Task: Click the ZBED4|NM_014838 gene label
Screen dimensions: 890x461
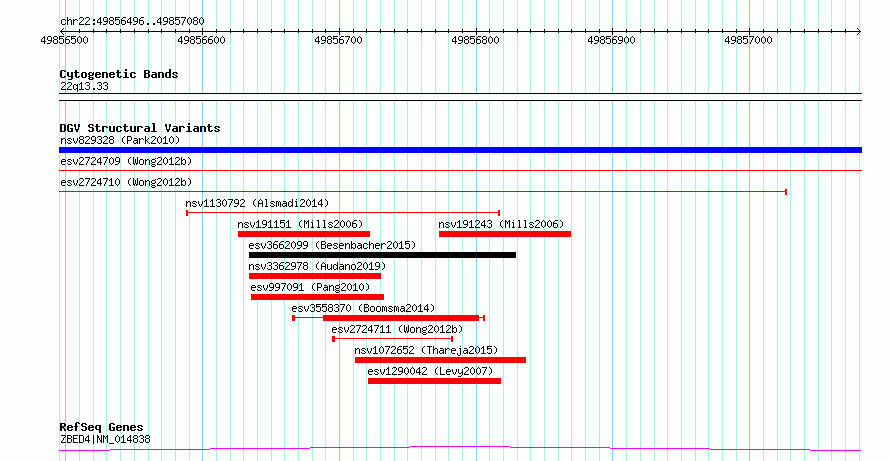Action: tap(105, 439)
